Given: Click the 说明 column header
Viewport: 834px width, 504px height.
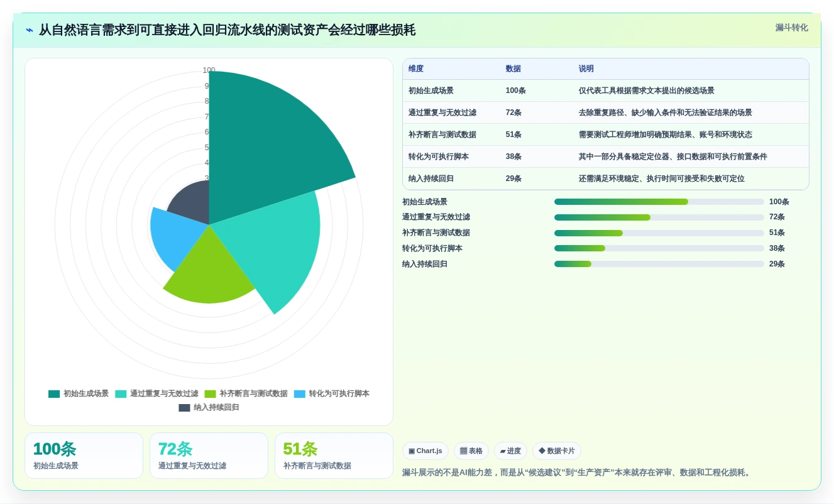Looking at the screenshot, I should (586, 69).
